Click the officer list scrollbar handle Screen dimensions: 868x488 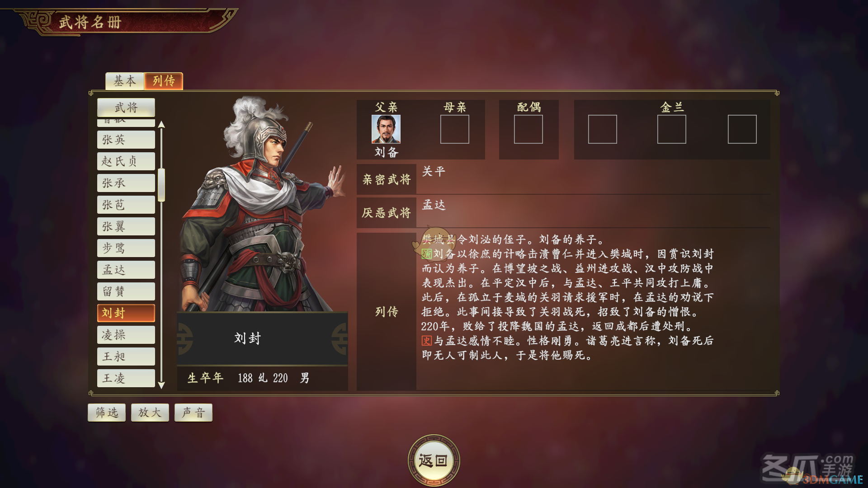click(x=161, y=185)
